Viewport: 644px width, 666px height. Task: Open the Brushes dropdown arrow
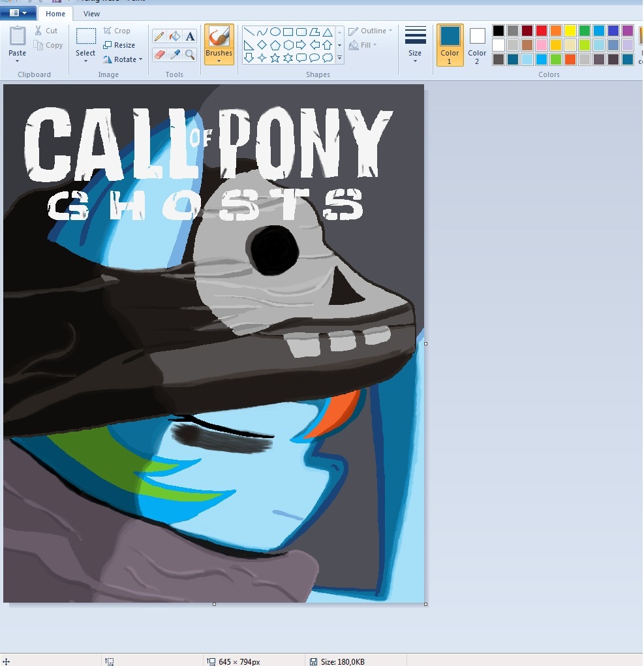pyautogui.click(x=219, y=61)
